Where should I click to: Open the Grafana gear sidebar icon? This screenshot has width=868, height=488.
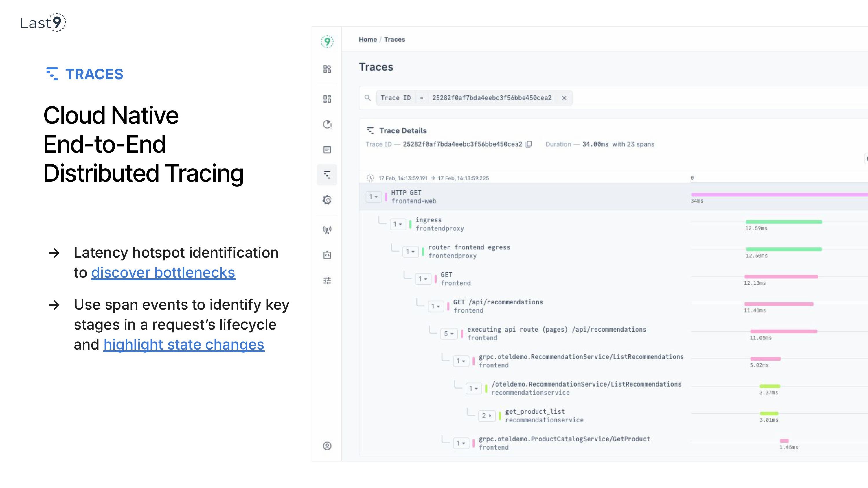click(x=327, y=200)
